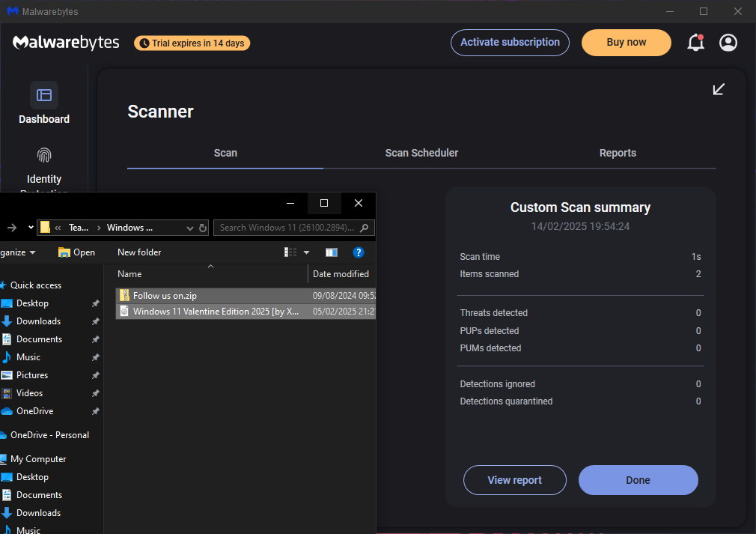Open the notifications bell
The width and height of the screenshot is (756, 534).
tap(695, 43)
